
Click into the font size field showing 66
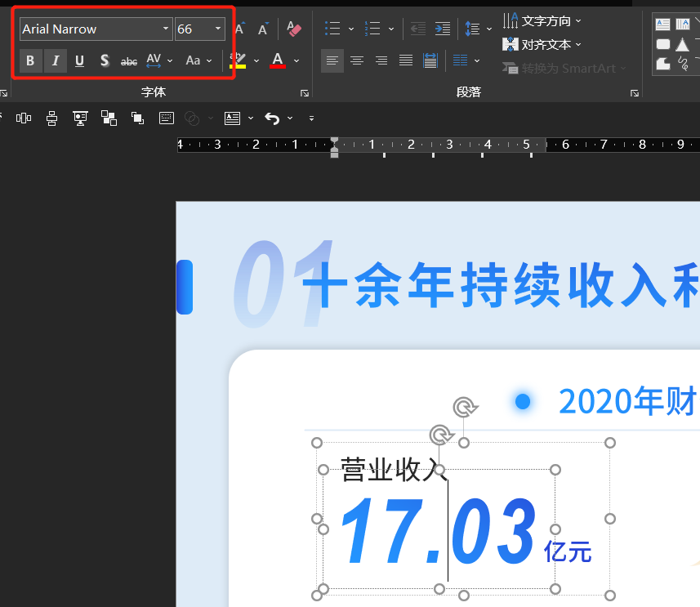coord(194,29)
